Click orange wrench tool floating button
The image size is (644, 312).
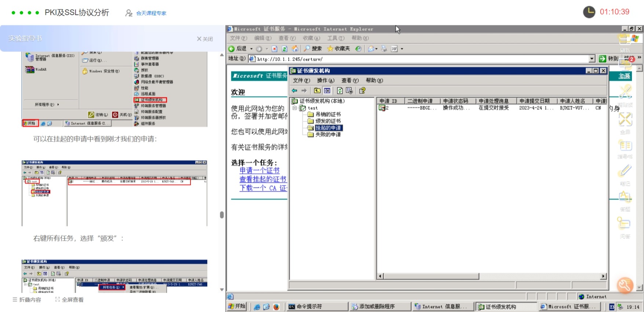(625, 285)
